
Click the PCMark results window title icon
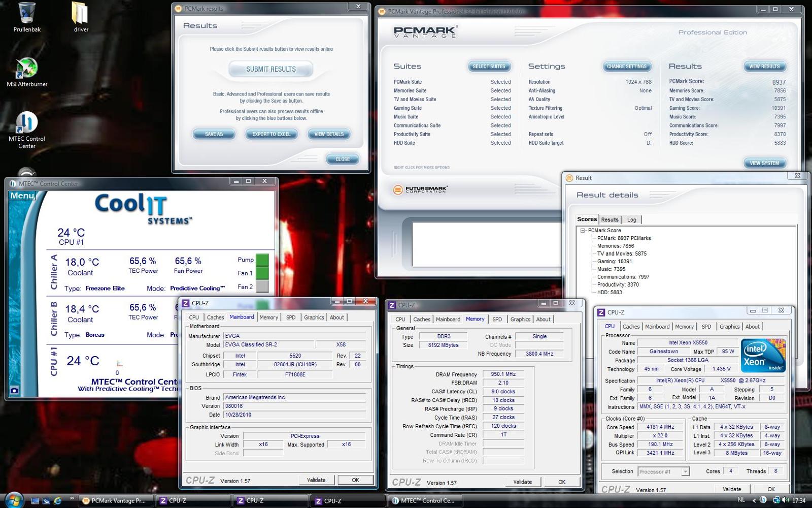(x=178, y=9)
